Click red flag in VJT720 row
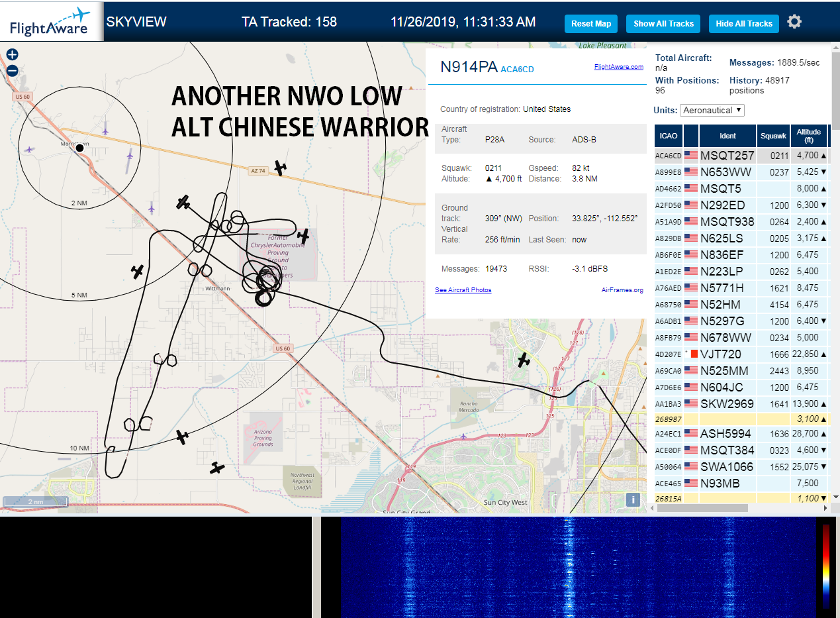Screen dimensions: 840x618 [694, 354]
